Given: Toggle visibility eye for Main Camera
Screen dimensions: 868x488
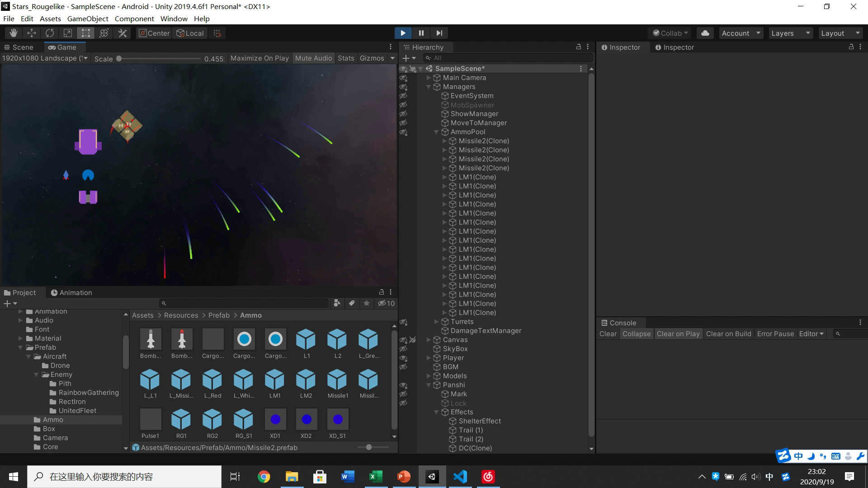Looking at the screenshot, I should tap(403, 78).
